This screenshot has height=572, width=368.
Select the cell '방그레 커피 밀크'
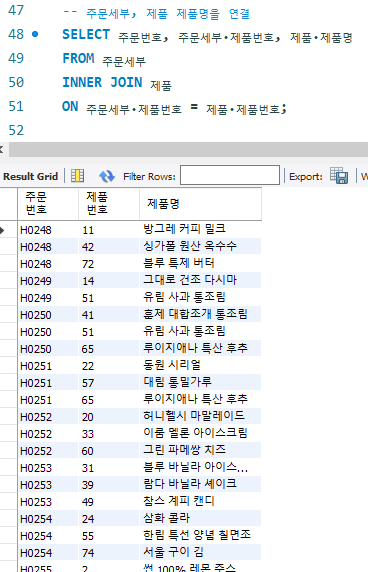pyautogui.click(x=200, y=229)
